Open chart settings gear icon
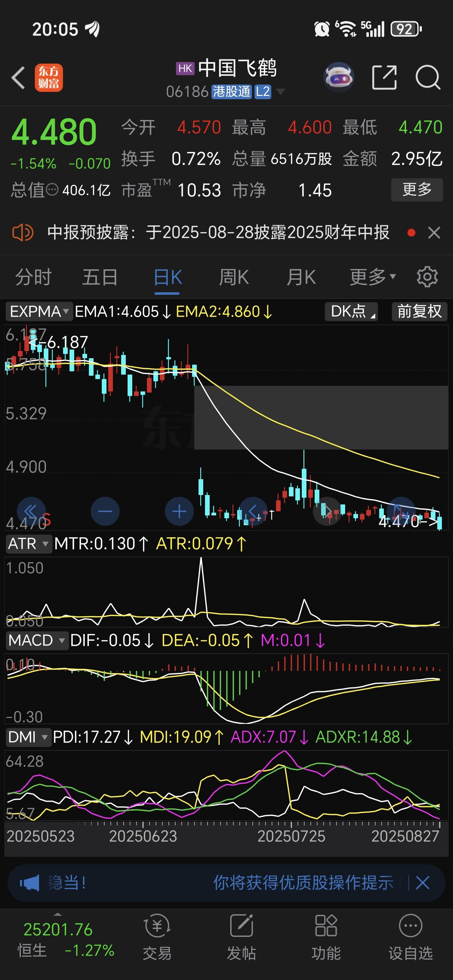 pyautogui.click(x=427, y=277)
